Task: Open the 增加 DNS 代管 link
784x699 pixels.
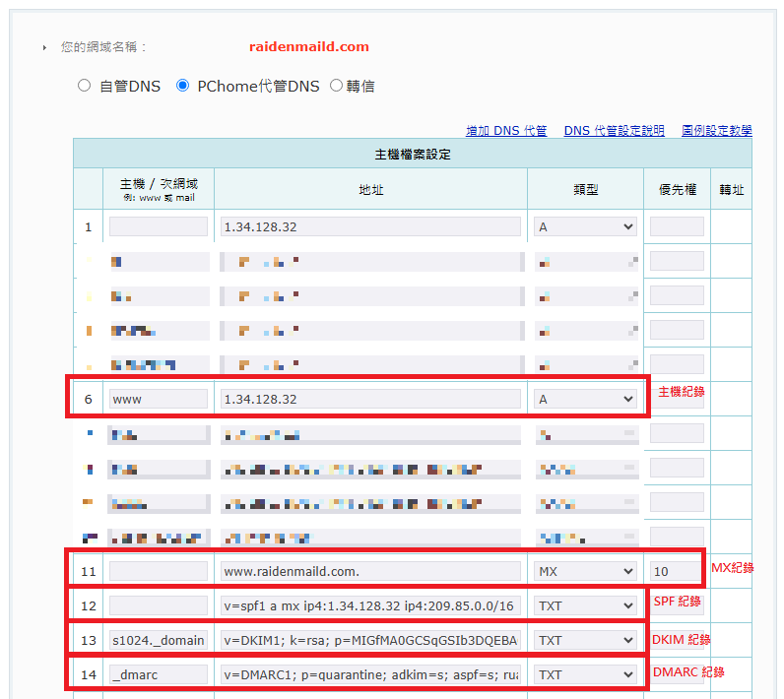Action: pyautogui.click(x=506, y=130)
